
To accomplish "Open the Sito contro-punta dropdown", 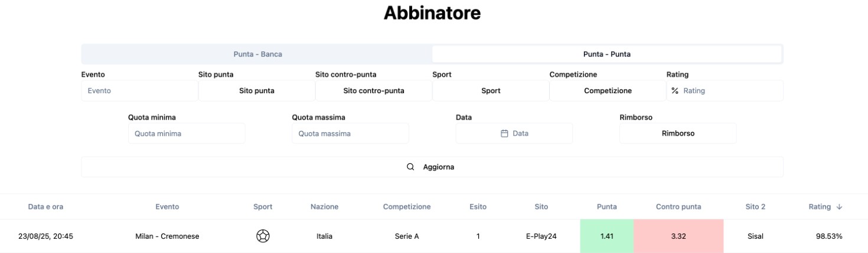I will click(x=374, y=91).
